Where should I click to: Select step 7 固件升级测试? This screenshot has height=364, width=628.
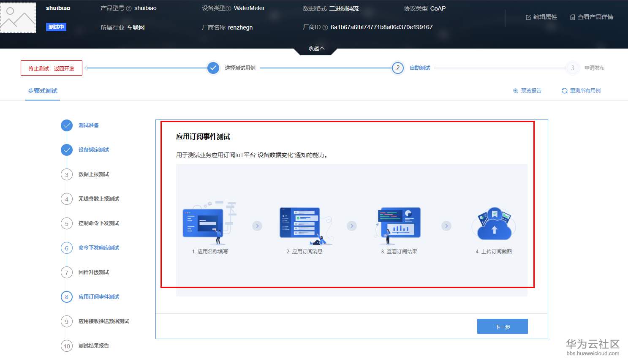[x=86, y=272]
